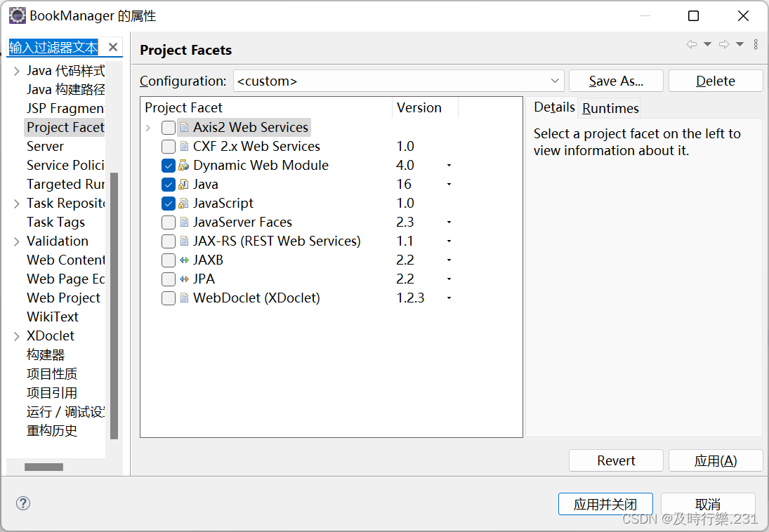Click the back navigation arrow icon
769x532 pixels.
(692, 44)
